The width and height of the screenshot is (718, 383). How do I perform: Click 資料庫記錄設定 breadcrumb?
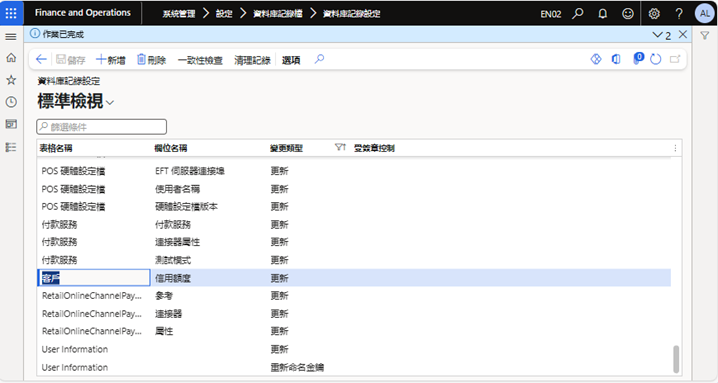coord(352,14)
